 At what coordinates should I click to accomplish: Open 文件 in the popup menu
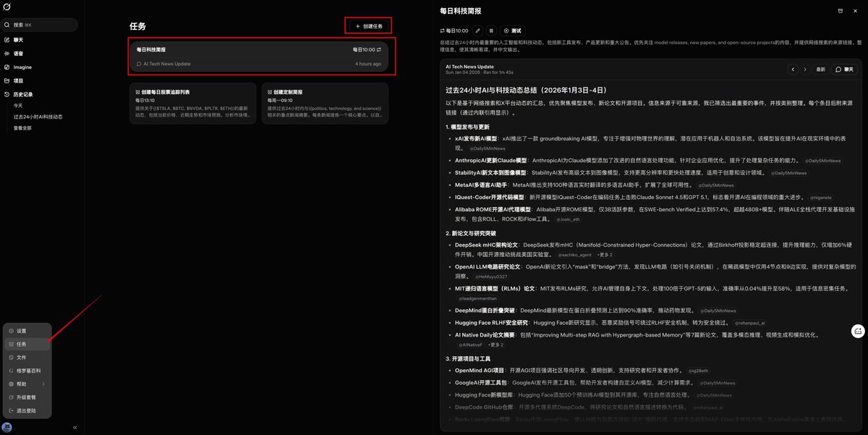(26, 358)
